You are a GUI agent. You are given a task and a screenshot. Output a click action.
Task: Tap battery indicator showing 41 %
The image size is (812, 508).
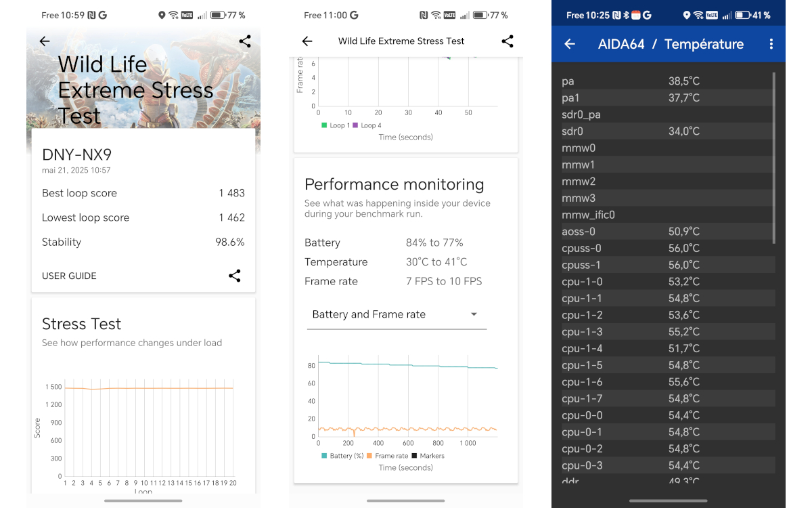tap(752, 15)
